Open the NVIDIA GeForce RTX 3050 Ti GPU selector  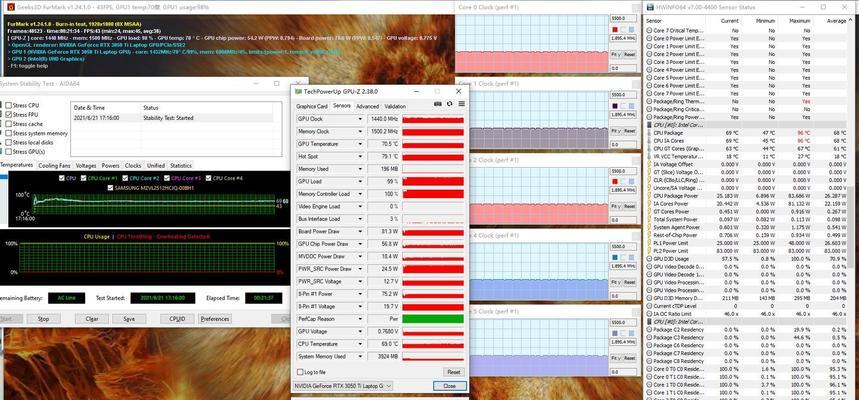[x=343, y=386]
